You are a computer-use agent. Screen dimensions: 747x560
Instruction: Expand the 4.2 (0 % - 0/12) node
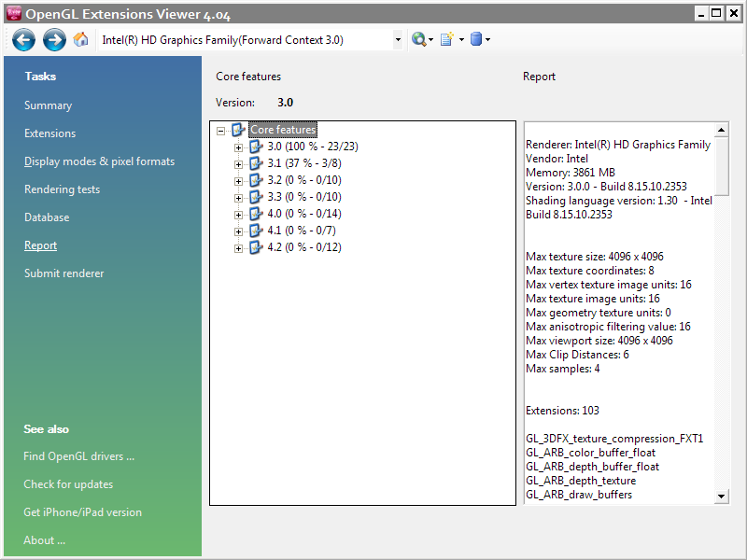(x=238, y=248)
